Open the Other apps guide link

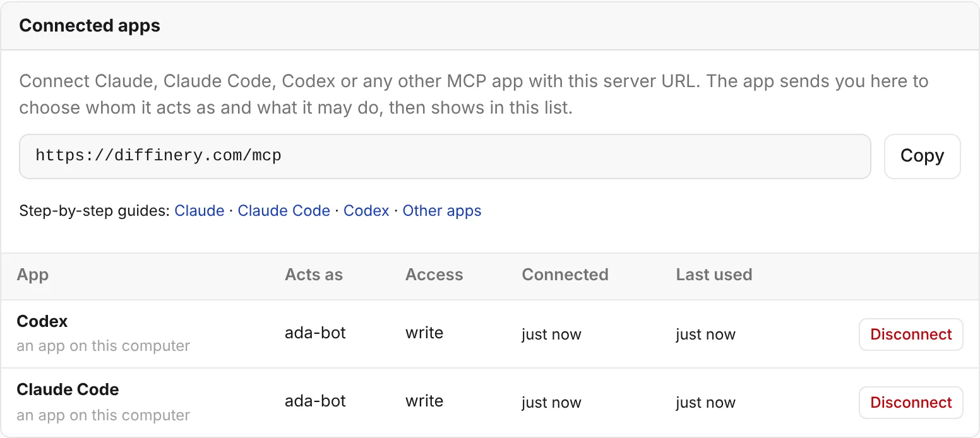pyautogui.click(x=442, y=211)
